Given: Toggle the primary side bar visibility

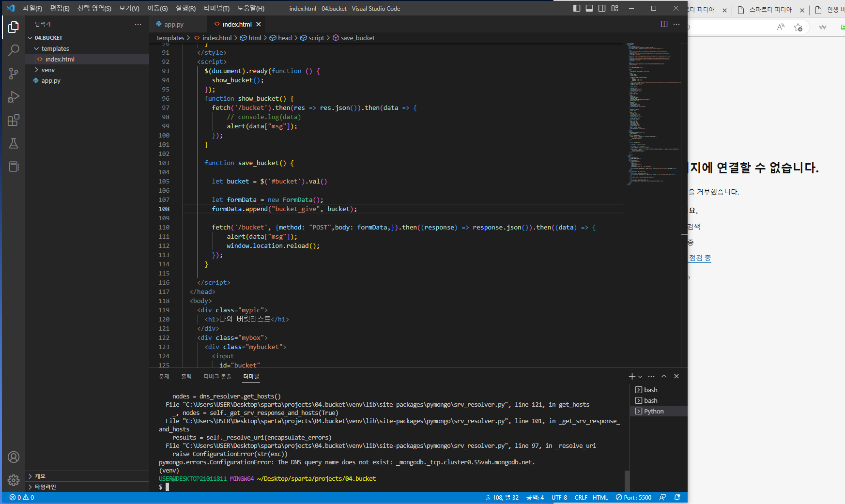Looking at the screenshot, I should [x=577, y=8].
